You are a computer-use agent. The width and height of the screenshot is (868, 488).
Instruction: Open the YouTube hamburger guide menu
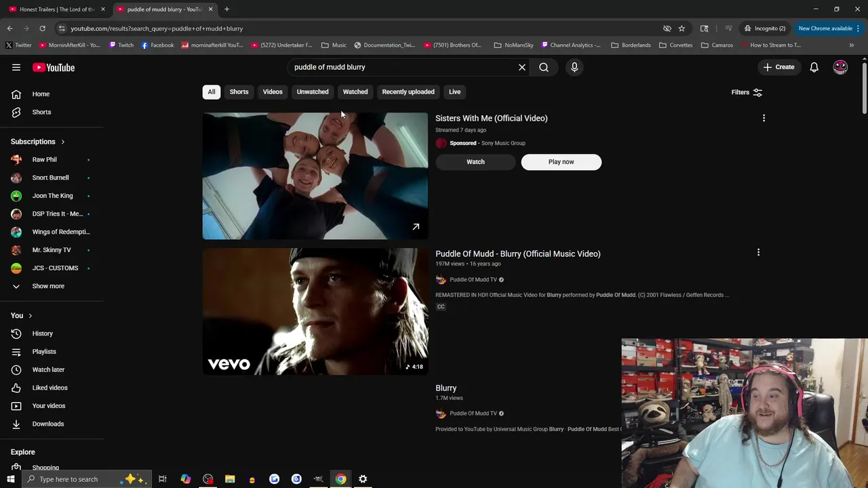coord(16,67)
